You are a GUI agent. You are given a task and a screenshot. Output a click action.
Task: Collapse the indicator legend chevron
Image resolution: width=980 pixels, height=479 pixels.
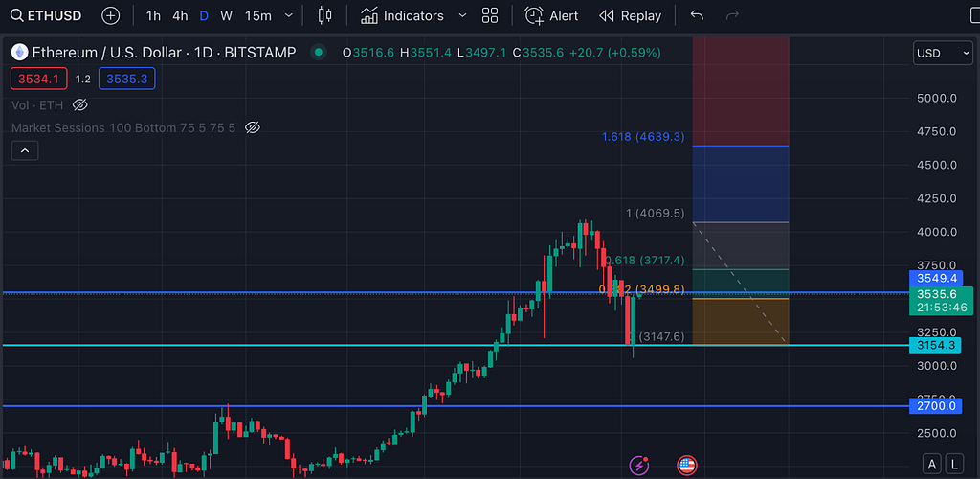tap(25, 150)
